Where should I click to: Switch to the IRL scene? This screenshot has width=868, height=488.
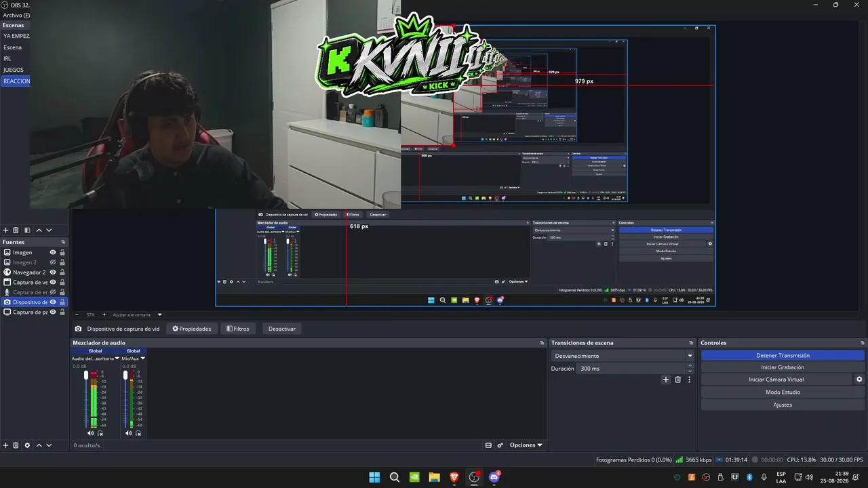tap(16, 58)
